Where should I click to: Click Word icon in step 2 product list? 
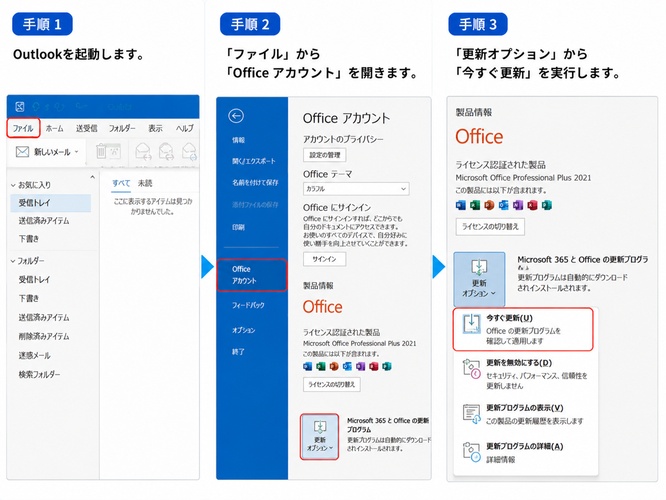tap(308, 366)
